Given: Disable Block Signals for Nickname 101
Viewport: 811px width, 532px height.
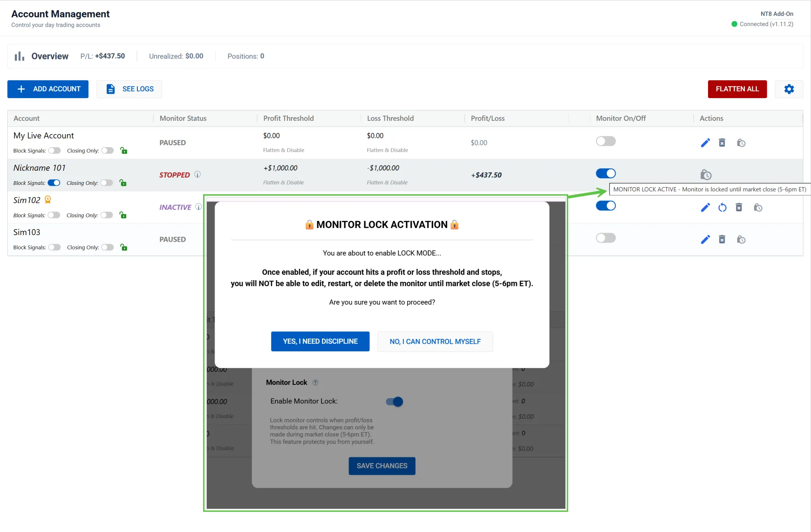Looking at the screenshot, I should coord(54,183).
